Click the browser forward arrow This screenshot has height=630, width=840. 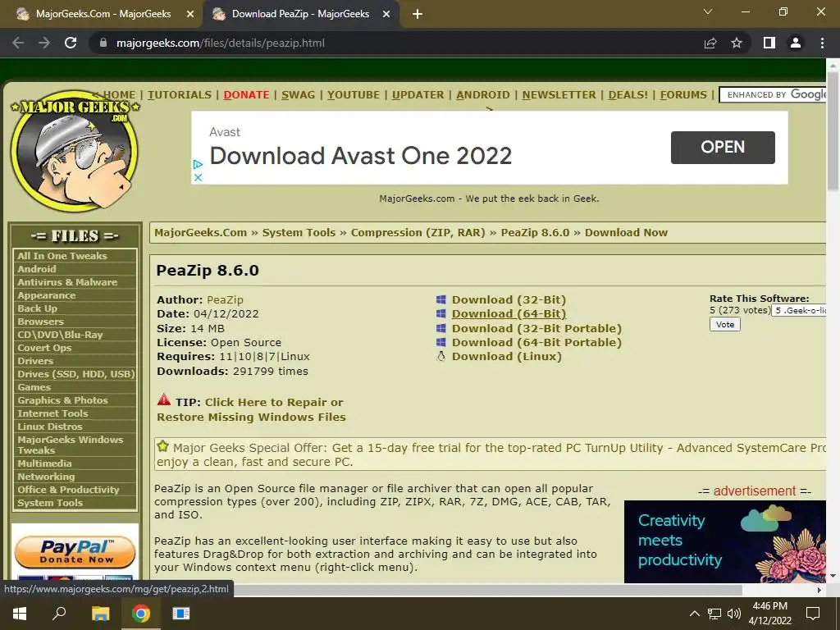pyautogui.click(x=44, y=43)
